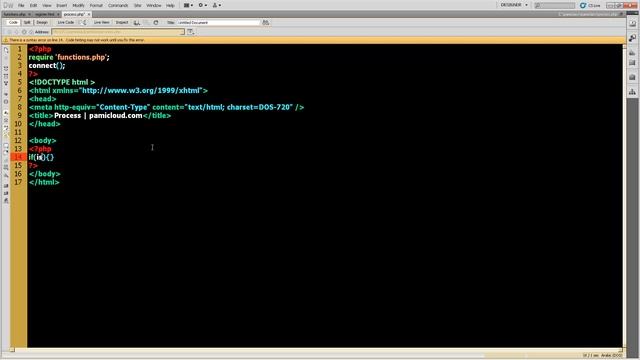Image resolution: width=640 pixels, height=360 pixels.
Task: Open the Insert menu
Action: pos(62,5)
